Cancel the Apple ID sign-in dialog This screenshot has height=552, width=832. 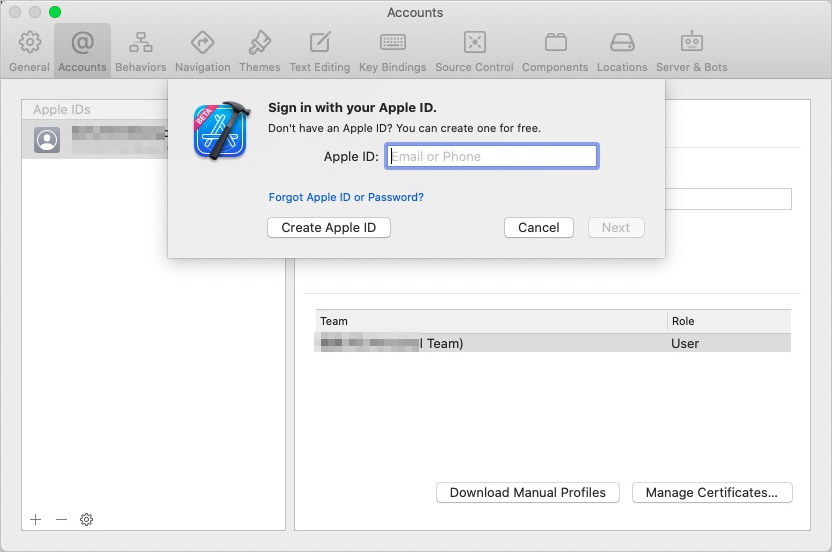538,227
